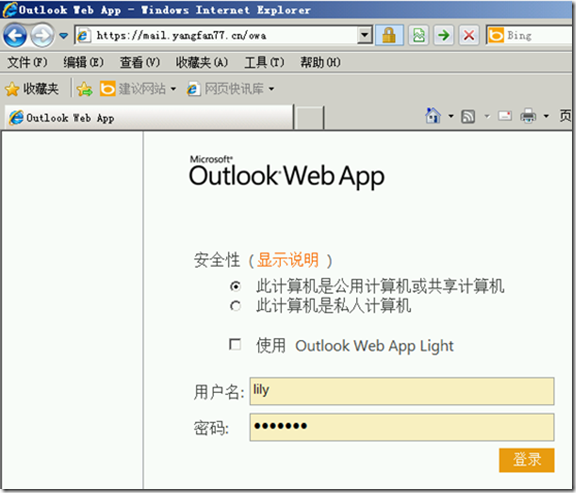Open the 页 page menu button
Screen dimensions: 576x493
pos(565,116)
